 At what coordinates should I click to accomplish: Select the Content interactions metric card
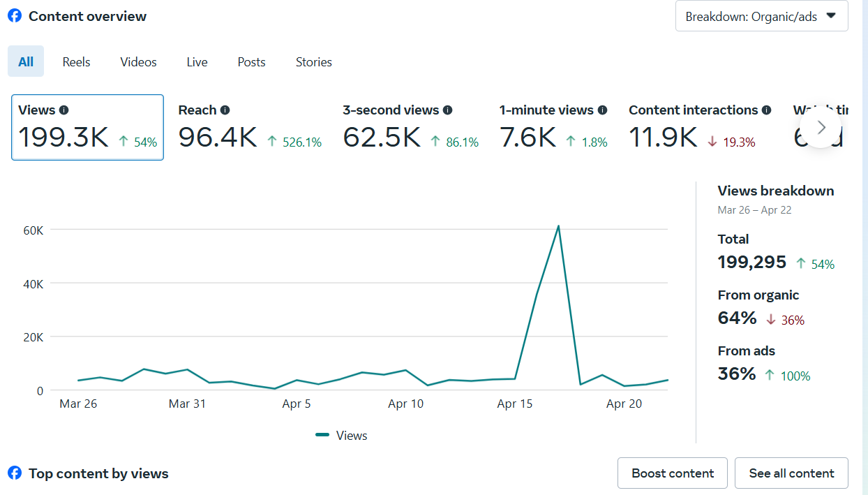tap(700, 127)
